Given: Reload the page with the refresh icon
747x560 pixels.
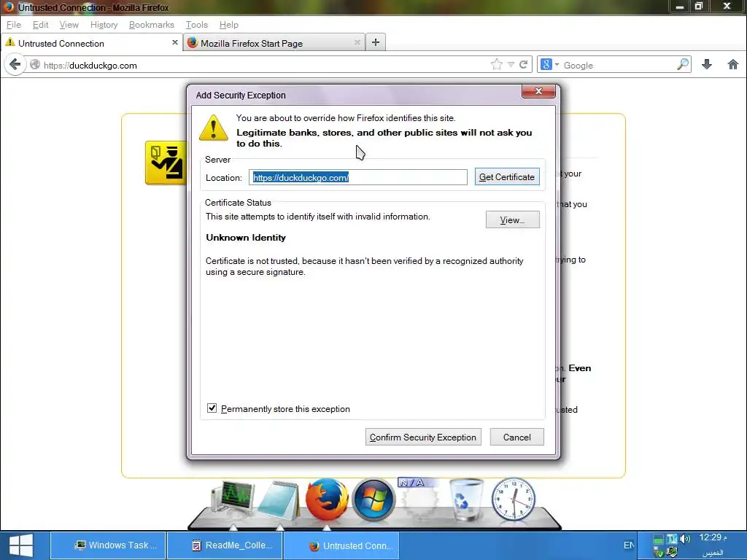Looking at the screenshot, I should pos(523,65).
